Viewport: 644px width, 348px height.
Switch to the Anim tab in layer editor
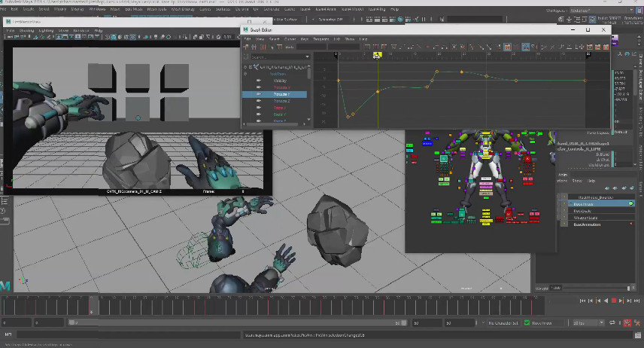[563, 175]
